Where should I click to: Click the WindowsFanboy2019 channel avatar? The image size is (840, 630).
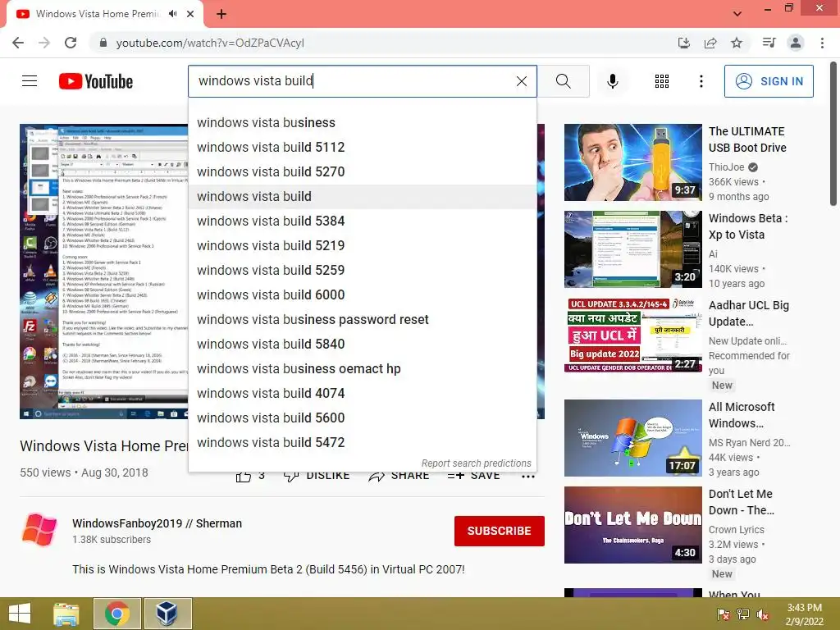click(x=39, y=531)
